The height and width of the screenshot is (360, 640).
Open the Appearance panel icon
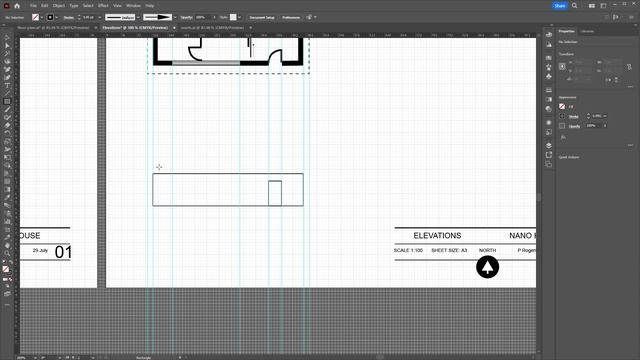(549, 123)
